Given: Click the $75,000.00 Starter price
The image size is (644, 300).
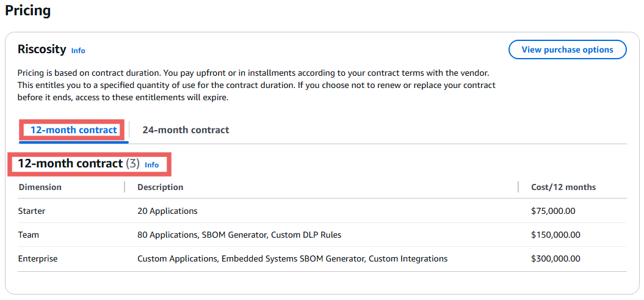Looking at the screenshot, I should [x=553, y=211].
